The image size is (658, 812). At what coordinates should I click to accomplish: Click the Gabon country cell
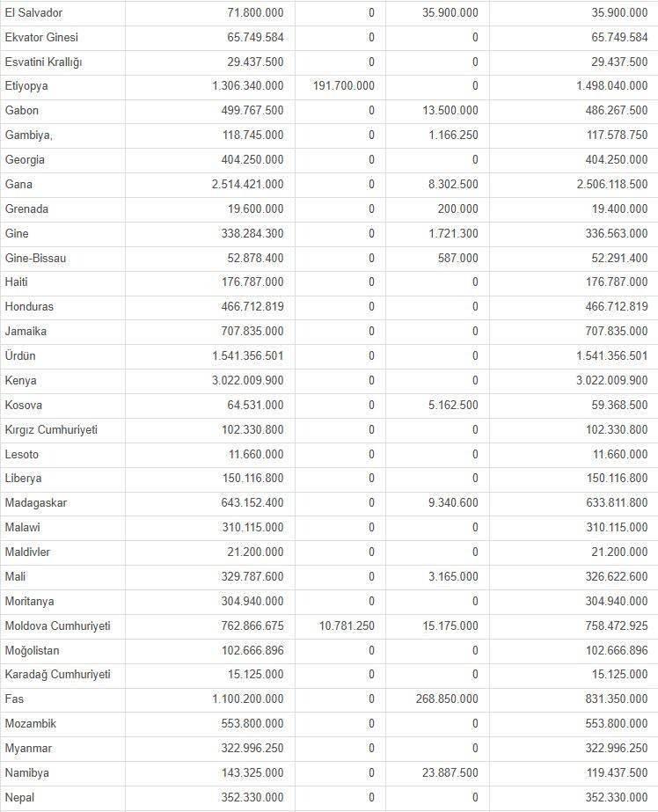coord(22,111)
